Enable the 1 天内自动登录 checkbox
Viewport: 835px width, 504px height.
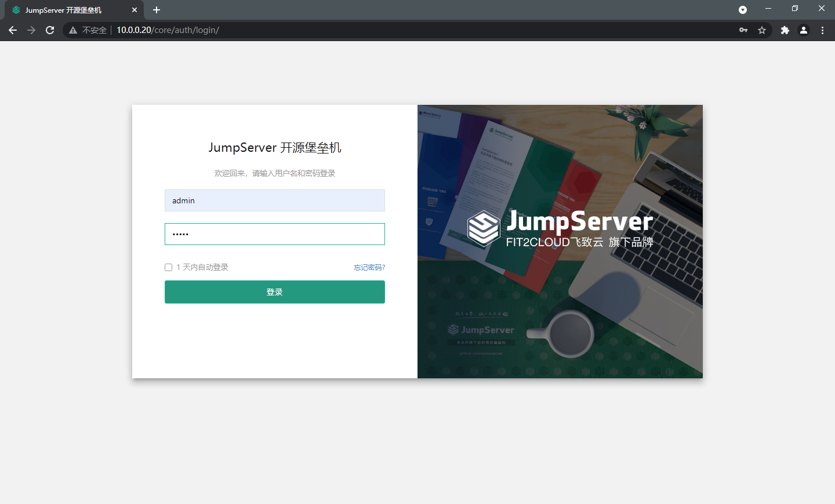[x=169, y=267]
